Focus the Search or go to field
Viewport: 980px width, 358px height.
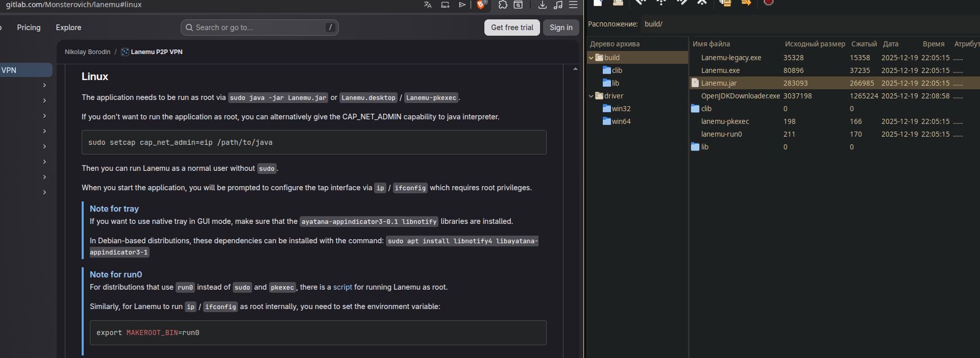259,28
